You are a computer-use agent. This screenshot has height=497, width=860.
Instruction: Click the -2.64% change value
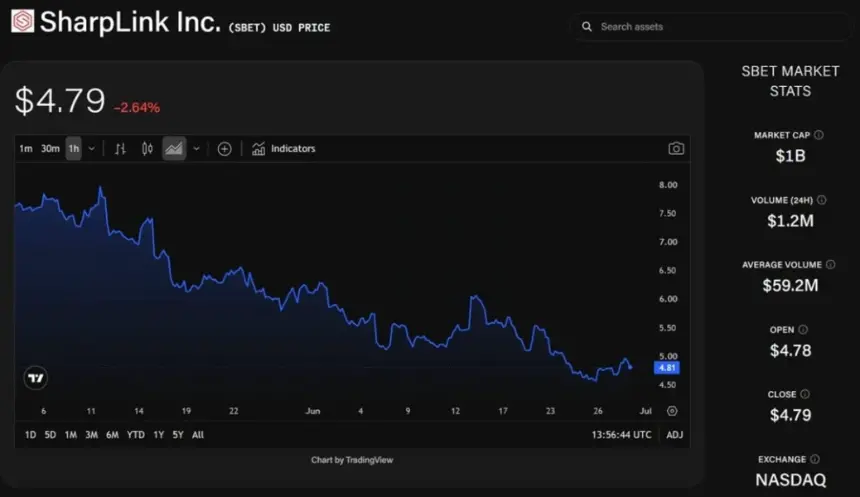tap(137, 108)
